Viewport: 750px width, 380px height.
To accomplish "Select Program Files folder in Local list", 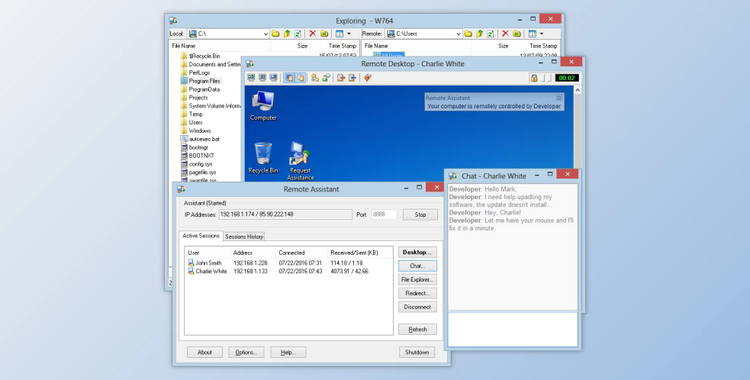I will click(x=201, y=81).
